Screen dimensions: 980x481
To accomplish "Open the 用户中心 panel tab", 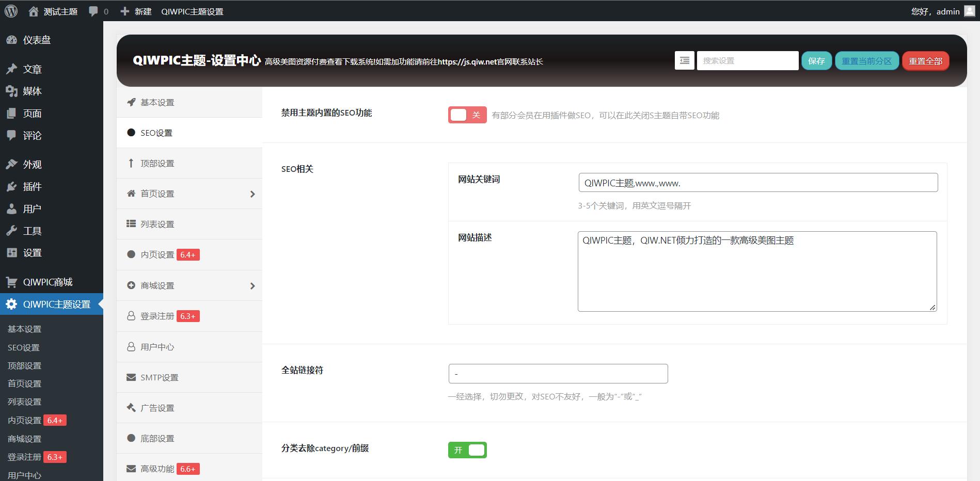I will pyautogui.click(x=189, y=347).
